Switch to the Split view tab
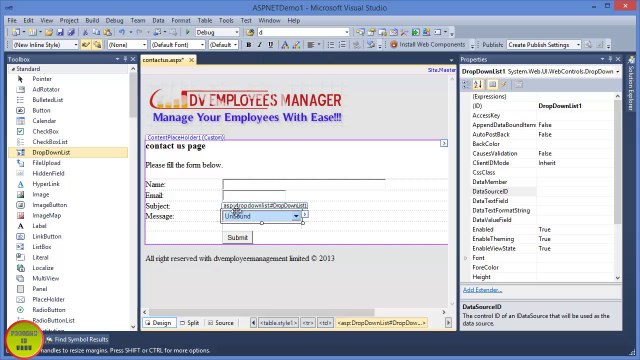The image size is (640, 360). 189,323
